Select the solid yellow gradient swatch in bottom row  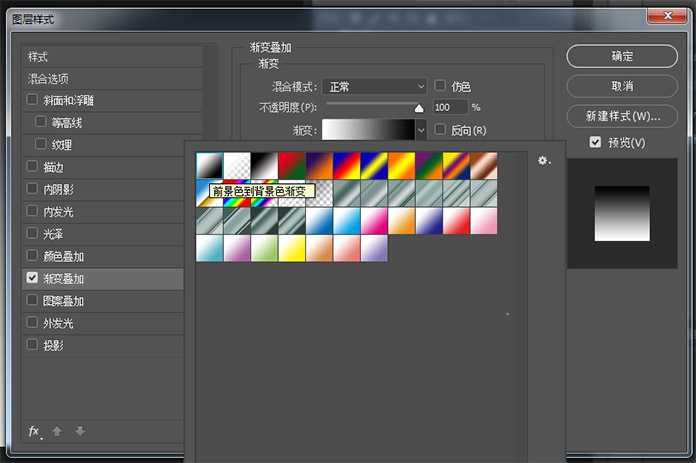click(291, 248)
